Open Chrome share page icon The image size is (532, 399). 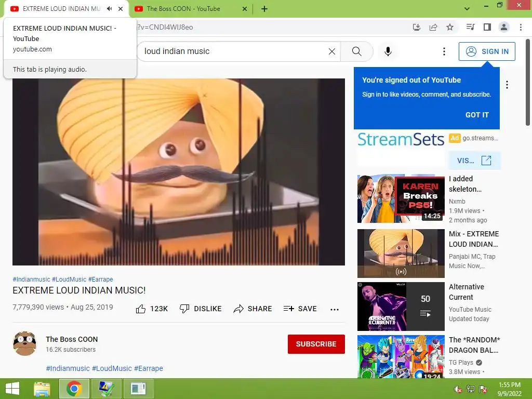[433, 27]
